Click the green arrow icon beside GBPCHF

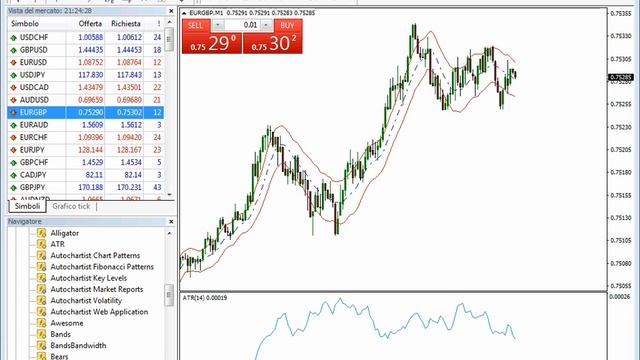pyautogui.click(x=13, y=162)
